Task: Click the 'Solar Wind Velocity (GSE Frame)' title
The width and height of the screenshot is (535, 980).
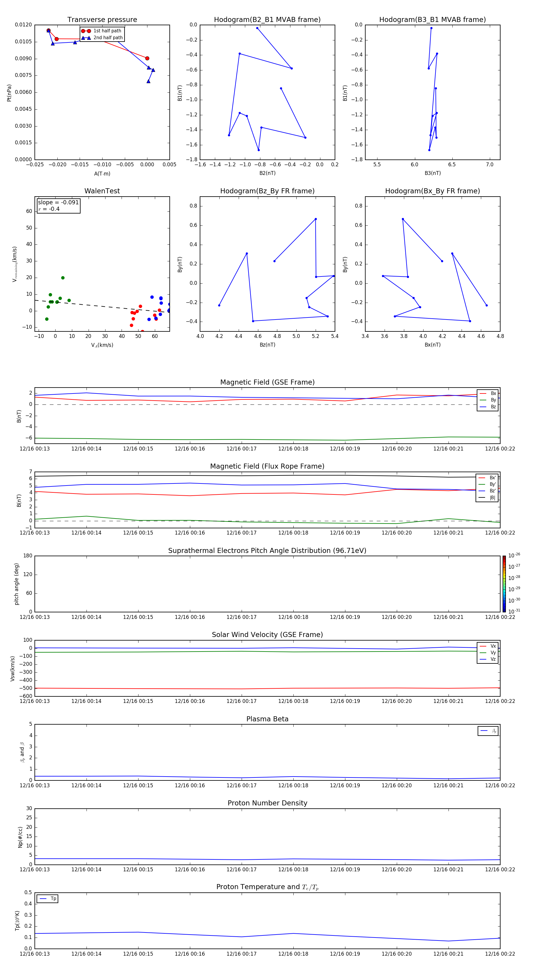Action: [x=267, y=635]
